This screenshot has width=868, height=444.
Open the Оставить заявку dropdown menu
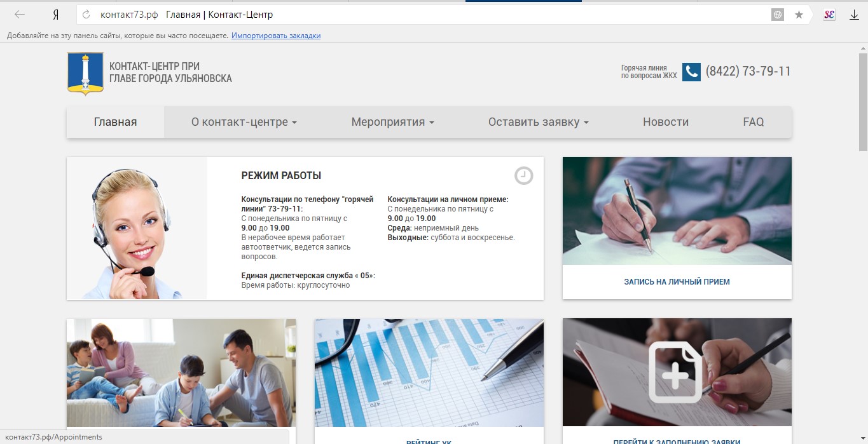coord(538,122)
